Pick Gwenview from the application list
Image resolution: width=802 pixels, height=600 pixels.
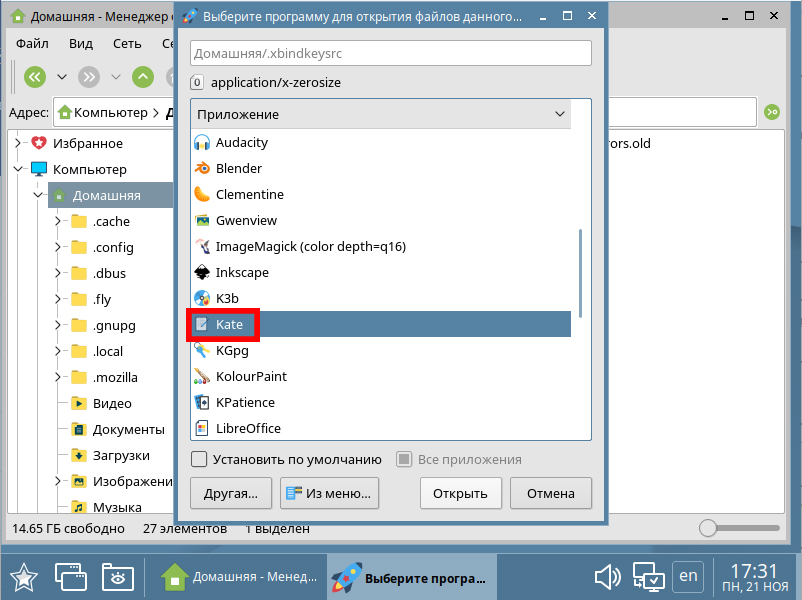[x=246, y=220]
